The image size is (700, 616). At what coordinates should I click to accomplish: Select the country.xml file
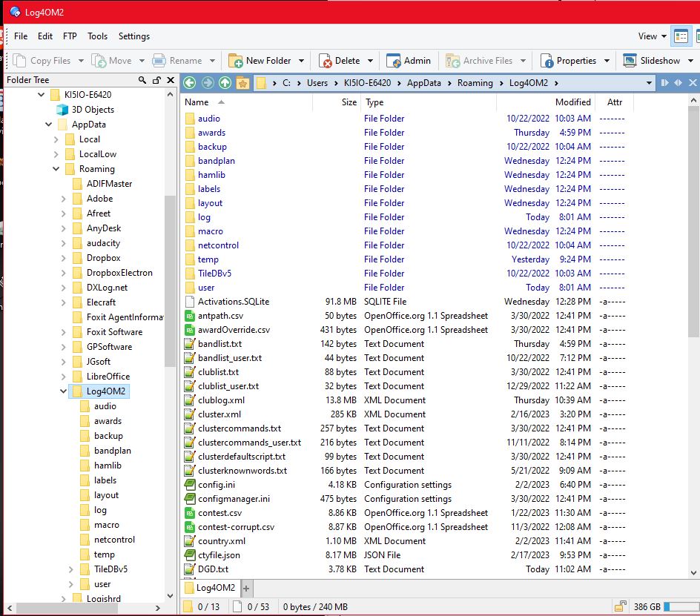point(222,541)
